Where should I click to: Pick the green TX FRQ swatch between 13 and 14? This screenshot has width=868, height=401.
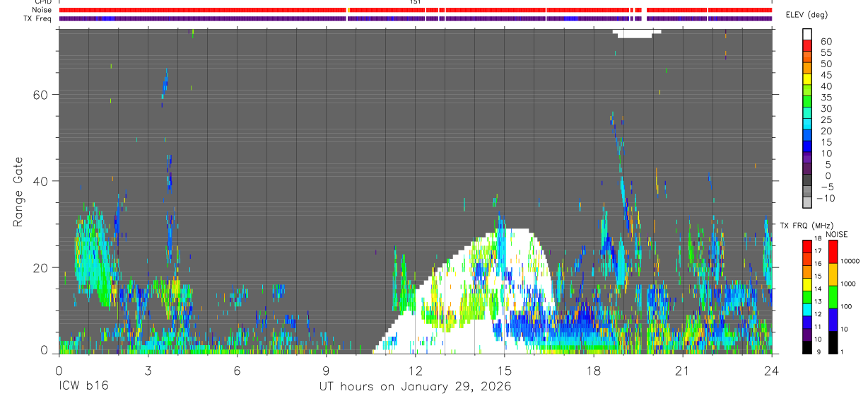tap(807, 296)
